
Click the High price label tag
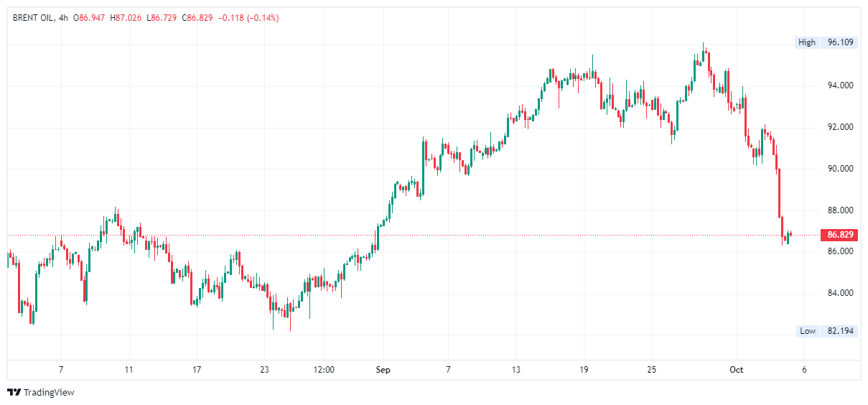click(807, 42)
